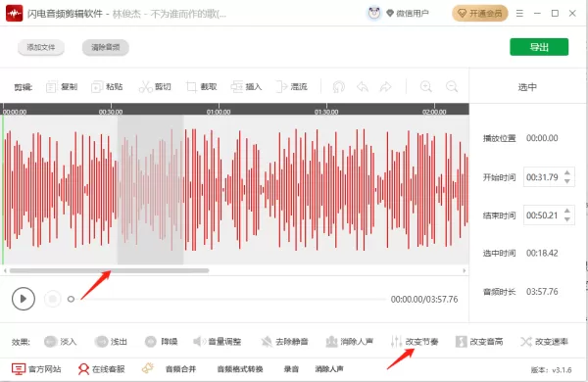The width and height of the screenshot is (588, 382).
Task: Undo the last edit
Action: 363,87
